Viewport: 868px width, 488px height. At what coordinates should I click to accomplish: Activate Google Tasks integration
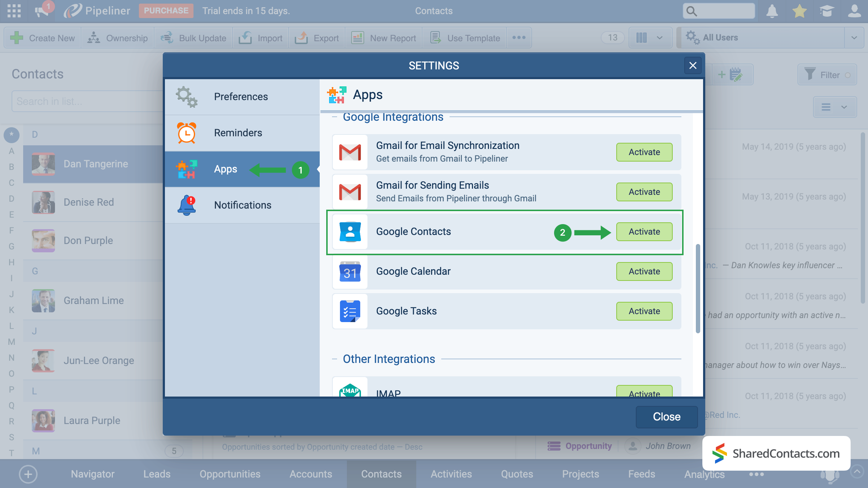[x=644, y=311]
